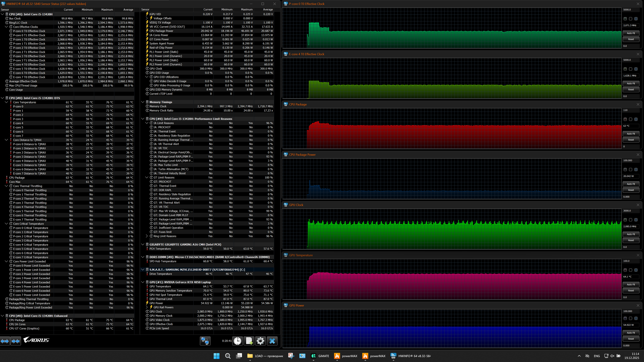Click the expand columns double-arrow icon
This screenshot has height=362, width=644.
point(5,341)
